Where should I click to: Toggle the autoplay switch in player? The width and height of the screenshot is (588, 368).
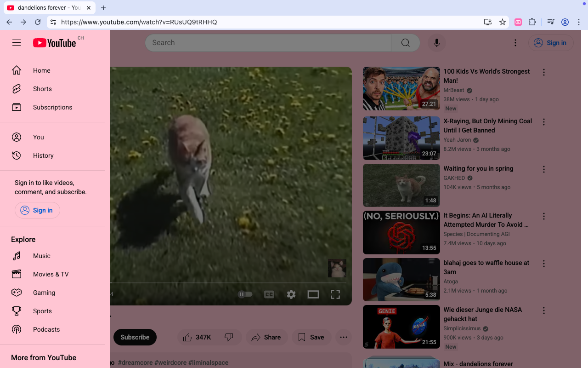245,294
